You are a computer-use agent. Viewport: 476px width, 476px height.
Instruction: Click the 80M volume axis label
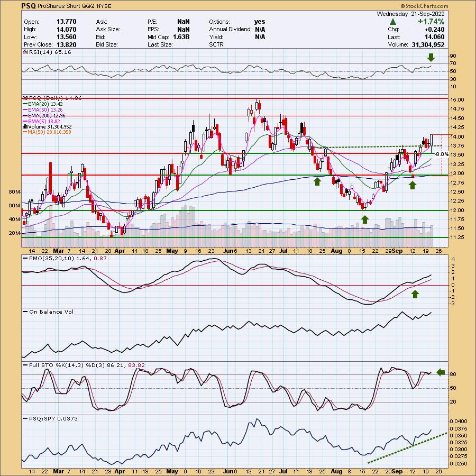15,192
